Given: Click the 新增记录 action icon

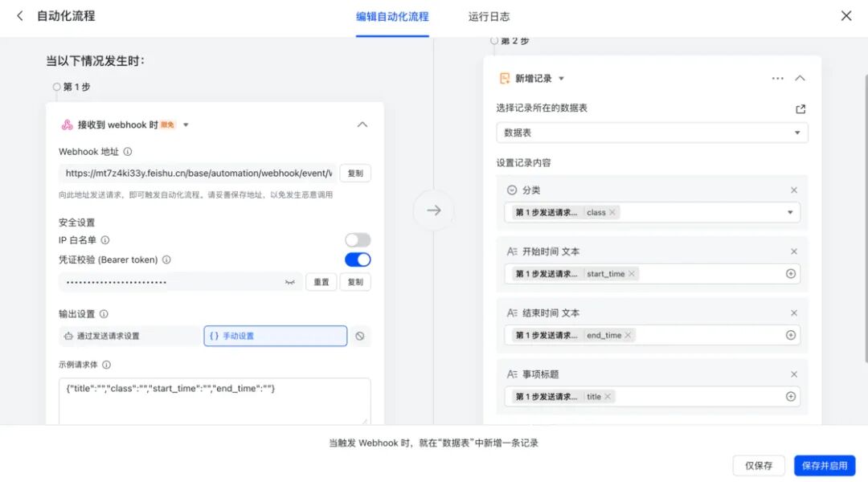Looking at the screenshot, I should point(504,79).
